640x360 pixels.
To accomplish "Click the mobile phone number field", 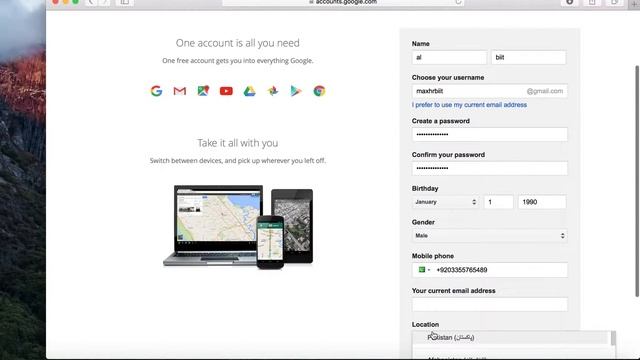I will click(500, 270).
